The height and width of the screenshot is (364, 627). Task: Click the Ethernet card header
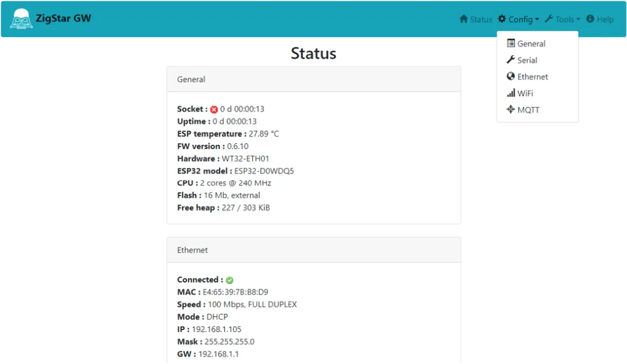[313, 250]
